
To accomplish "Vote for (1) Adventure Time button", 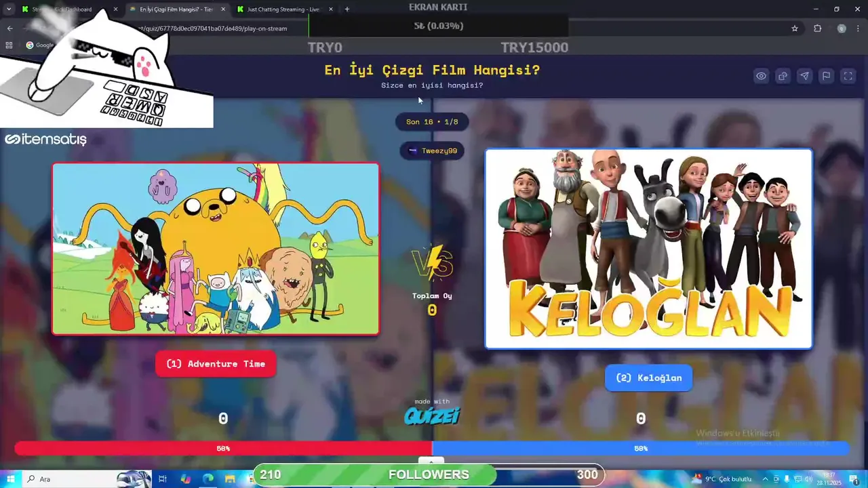I will [x=216, y=364].
